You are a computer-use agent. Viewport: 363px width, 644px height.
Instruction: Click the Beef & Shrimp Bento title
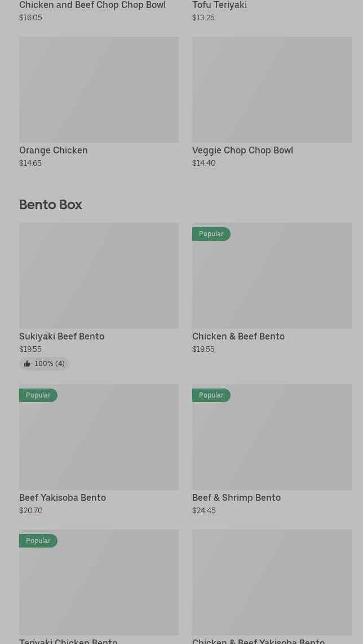point(236,497)
